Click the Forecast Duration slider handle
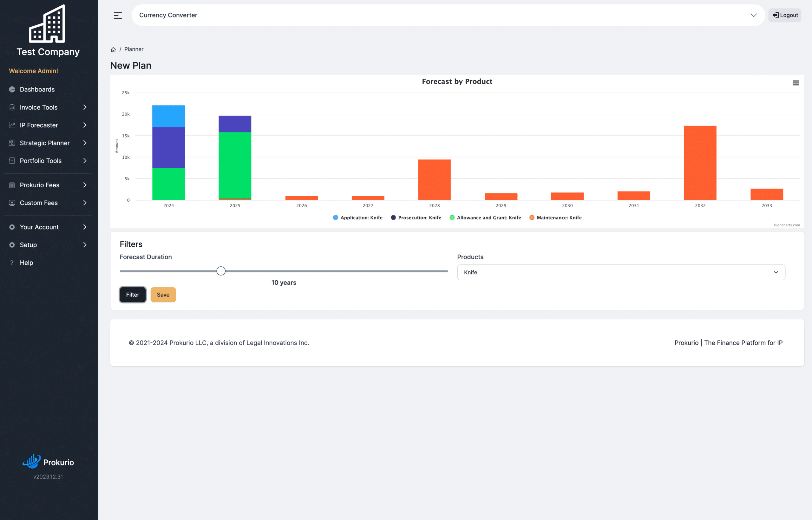The width and height of the screenshot is (812, 520). 221,271
